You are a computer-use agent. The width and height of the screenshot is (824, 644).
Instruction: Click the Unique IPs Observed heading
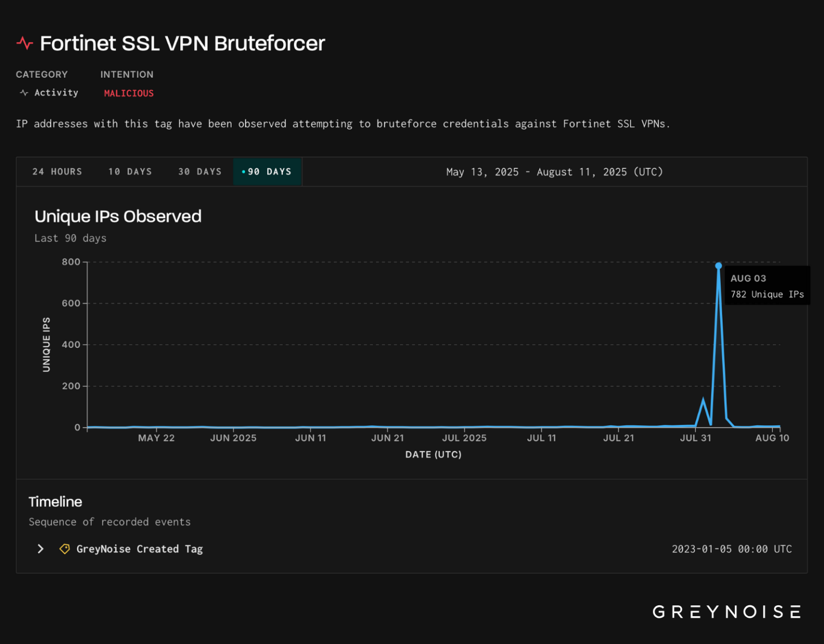(x=118, y=216)
